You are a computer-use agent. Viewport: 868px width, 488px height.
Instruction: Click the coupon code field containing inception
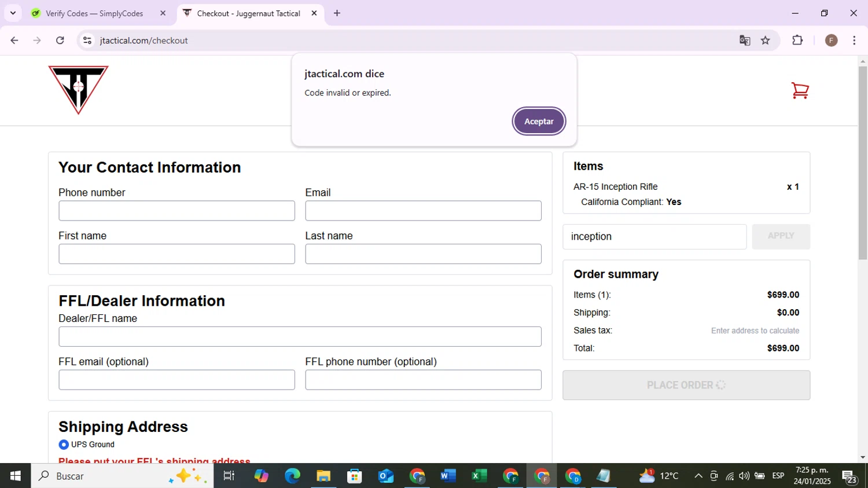coord(654,237)
